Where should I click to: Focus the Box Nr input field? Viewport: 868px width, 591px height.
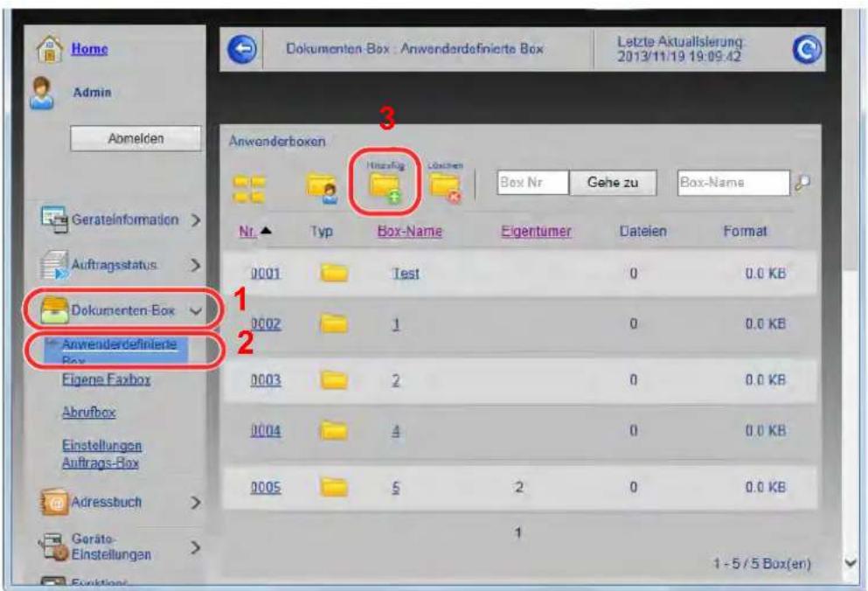pyautogui.click(x=533, y=182)
